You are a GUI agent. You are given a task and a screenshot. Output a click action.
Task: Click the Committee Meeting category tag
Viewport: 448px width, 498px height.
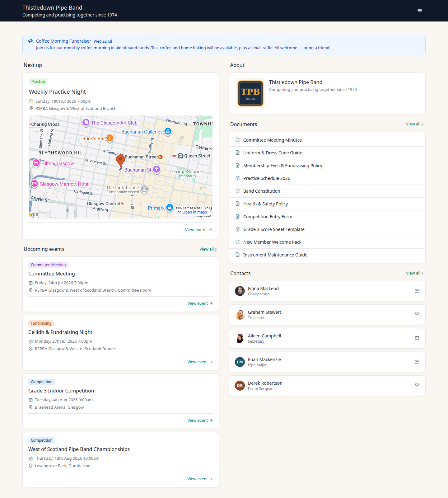48,265
